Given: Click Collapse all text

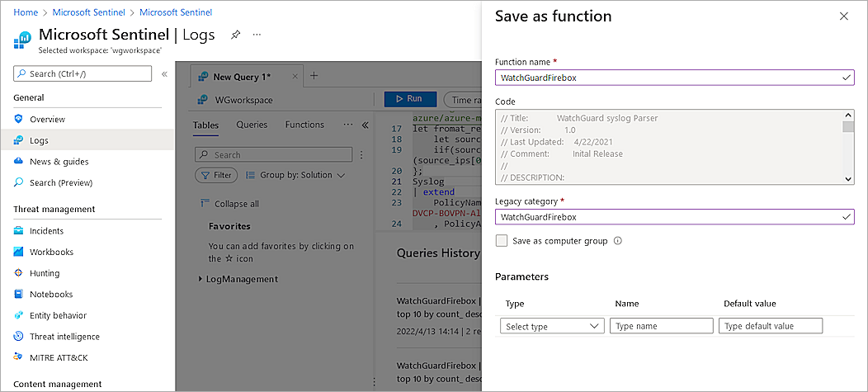Looking at the screenshot, I should [236, 204].
